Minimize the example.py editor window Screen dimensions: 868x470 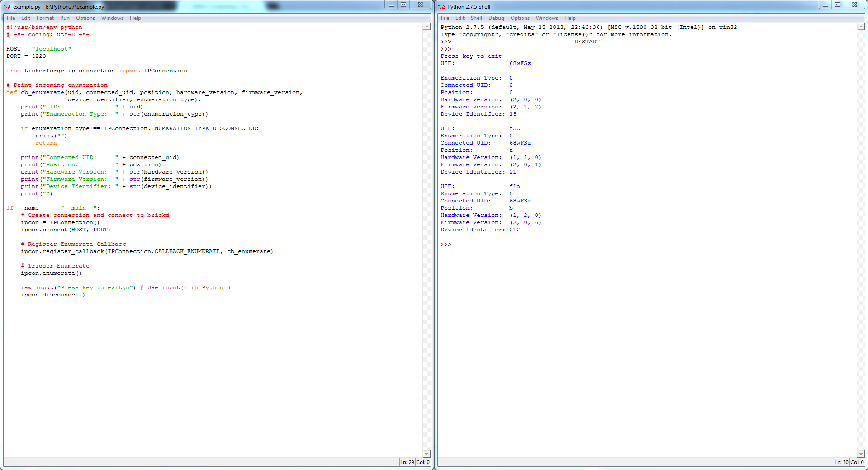[x=391, y=5]
